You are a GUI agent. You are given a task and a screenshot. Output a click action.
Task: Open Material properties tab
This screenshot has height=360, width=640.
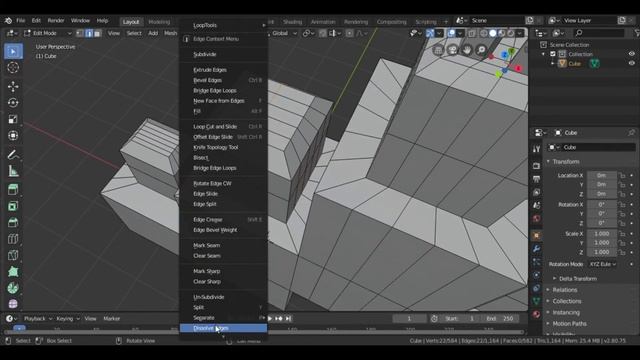point(536,315)
